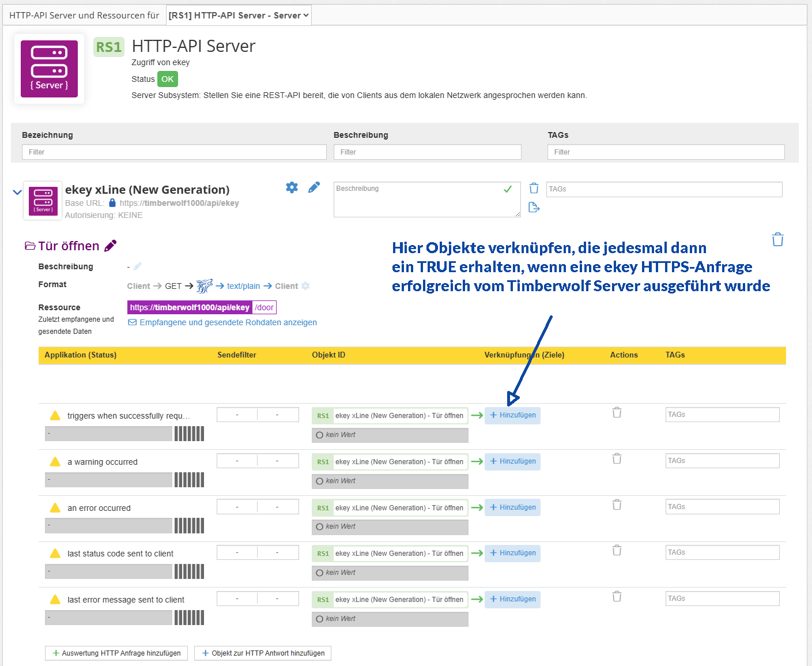Collapse the ekey xLine server section
This screenshot has width=812, height=666.
[17, 192]
